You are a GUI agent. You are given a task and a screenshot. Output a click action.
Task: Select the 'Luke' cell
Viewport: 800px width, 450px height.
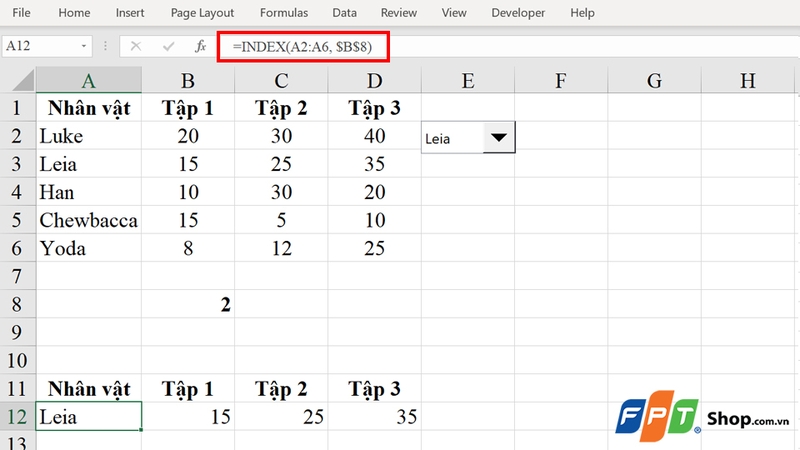coord(89,136)
